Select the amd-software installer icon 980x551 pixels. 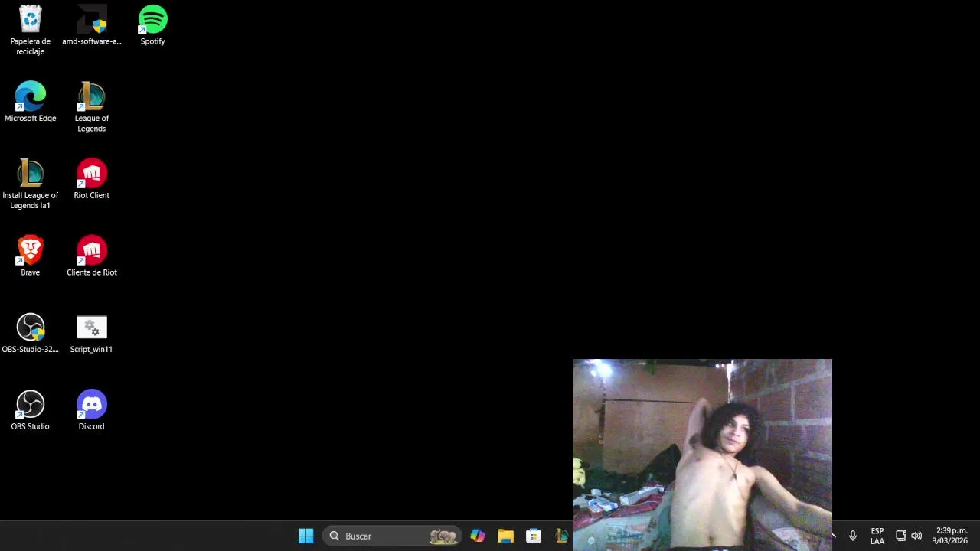tap(91, 25)
